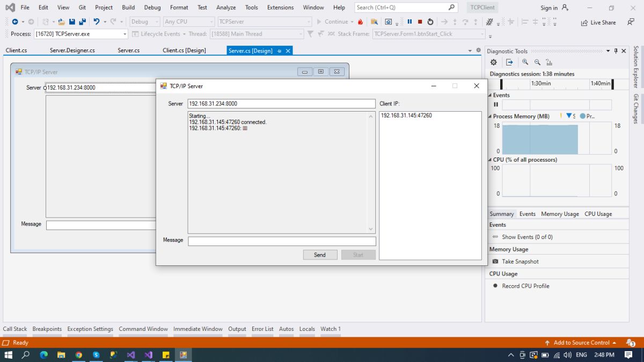The width and height of the screenshot is (644, 362).
Task: Open the document tabs overflow dropdown arrow
Action: 470,50
